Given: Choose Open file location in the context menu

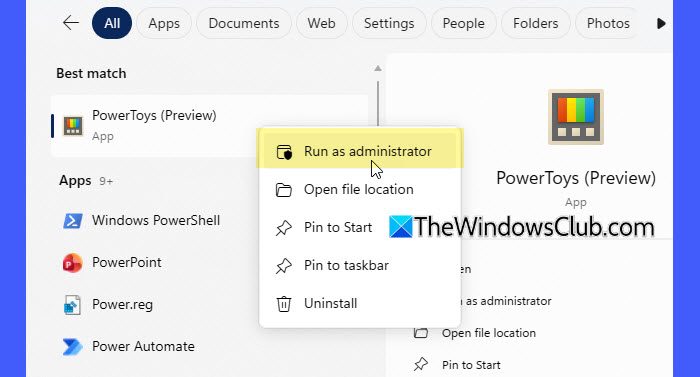Looking at the screenshot, I should (x=360, y=189).
